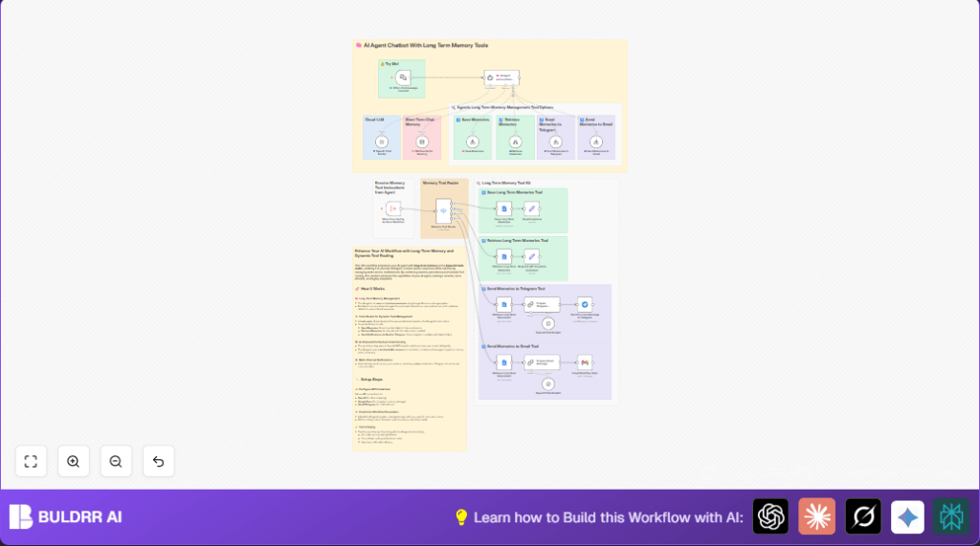Viewport: 980px width, 546px height.
Task: Click the BULDRR AI logo
Action: (66, 516)
